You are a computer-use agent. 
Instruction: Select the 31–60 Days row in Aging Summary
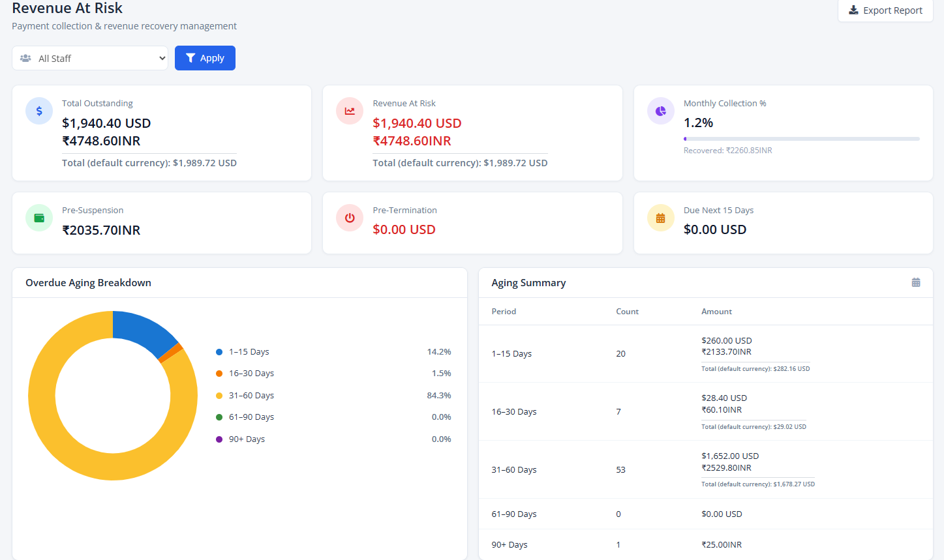coord(706,470)
